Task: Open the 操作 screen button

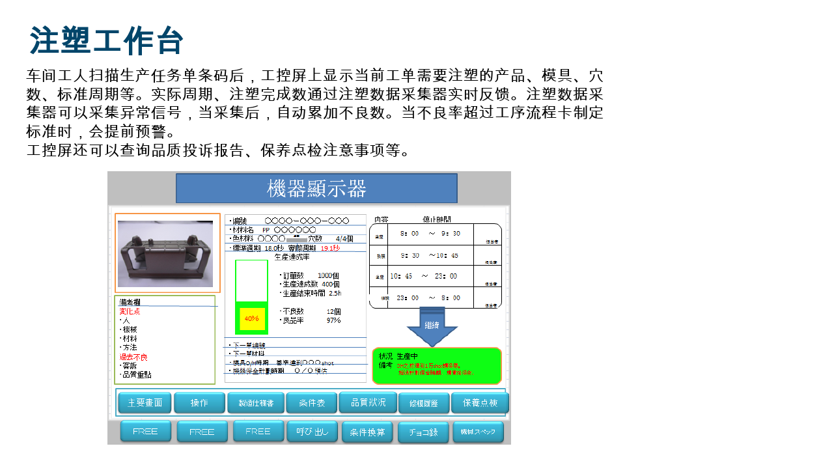Action: tap(200, 402)
